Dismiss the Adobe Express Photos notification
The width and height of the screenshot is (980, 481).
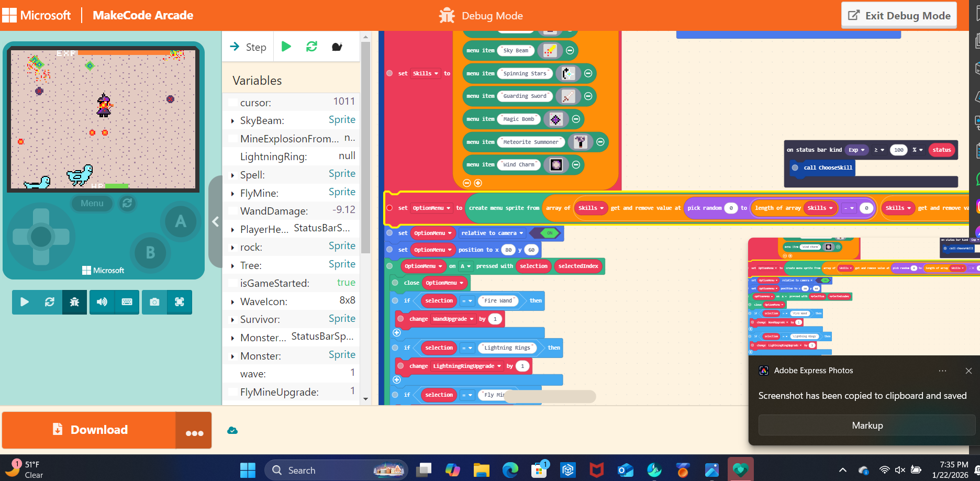[968, 371]
